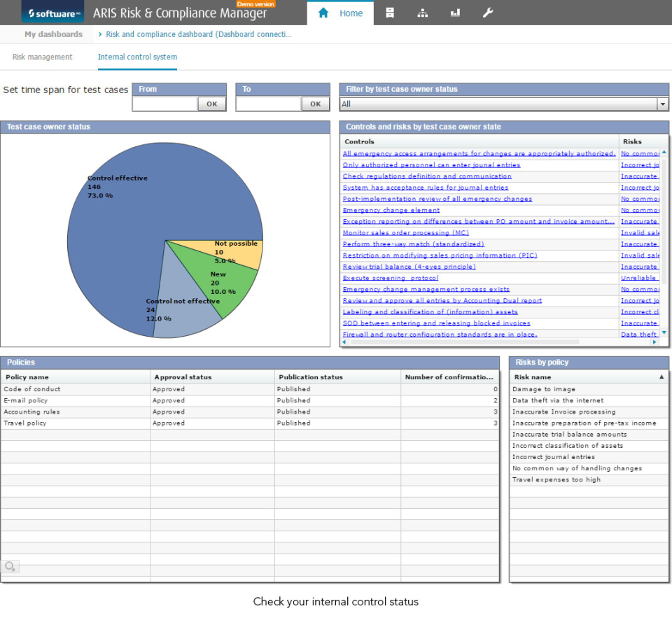Viewport: 672px width, 618px height.
Task: Click the To date input field
Action: coord(269,104)
